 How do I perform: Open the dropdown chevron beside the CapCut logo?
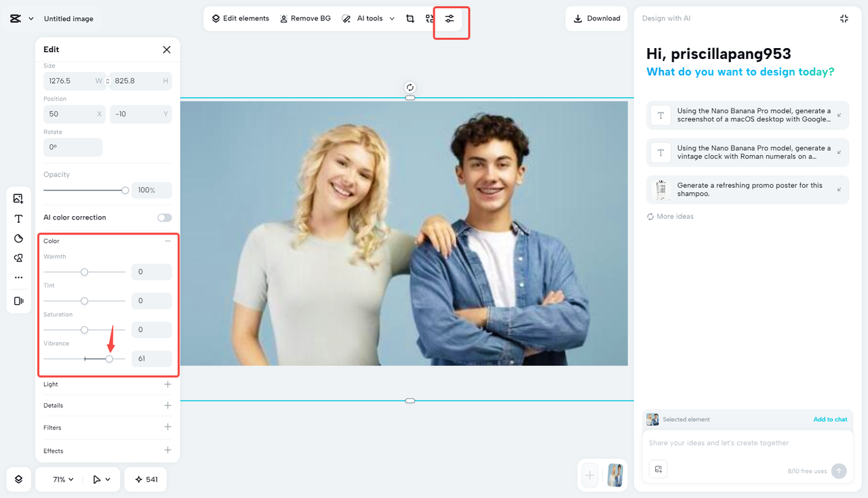[31, 19]
